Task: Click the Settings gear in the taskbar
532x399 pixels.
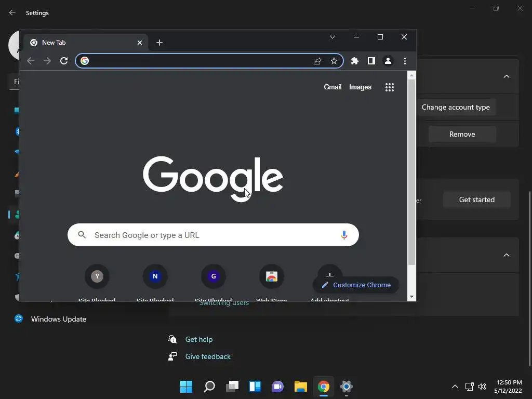Action: click(347, 387)
